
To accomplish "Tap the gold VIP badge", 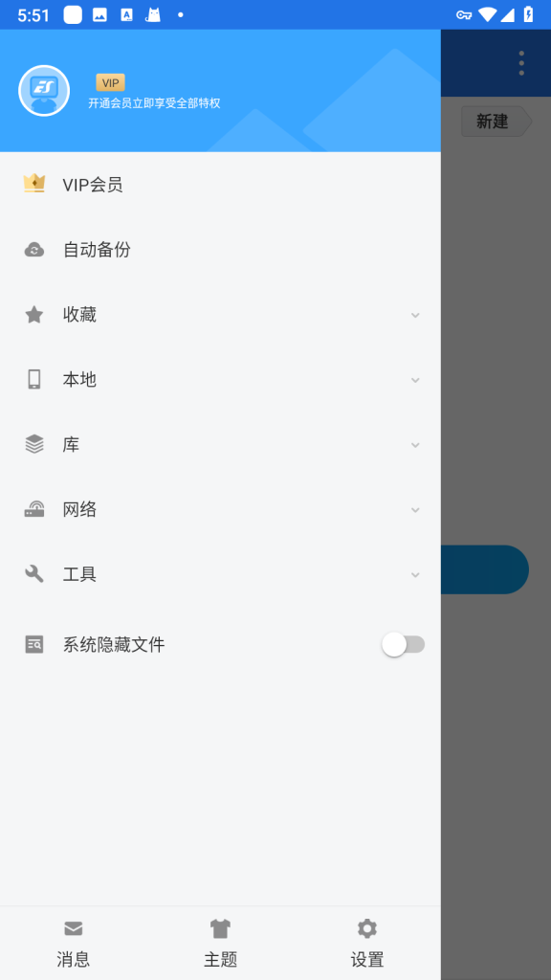I will (x=111, y=82).
